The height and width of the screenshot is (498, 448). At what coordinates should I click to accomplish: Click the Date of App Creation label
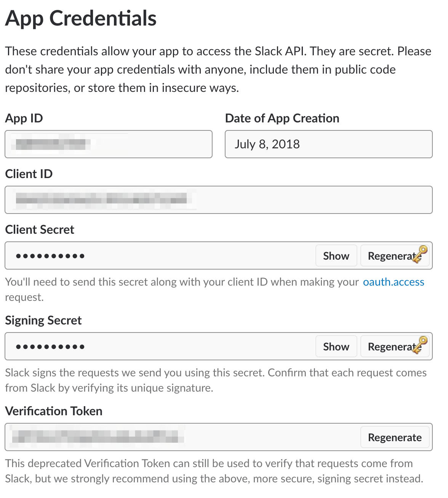[x=282, y=118]
